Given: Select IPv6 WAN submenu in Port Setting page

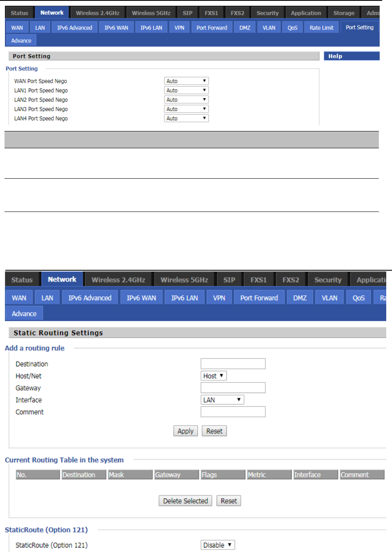Looking at the screenshot, I should [x=116, y=28].
